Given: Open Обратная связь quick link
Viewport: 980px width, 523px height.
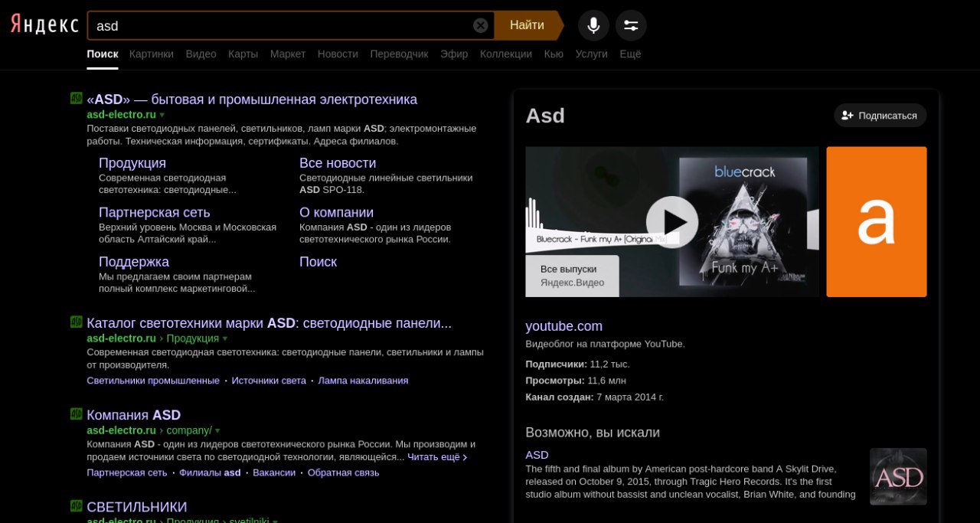Looking at the screenshot, I should click(x=343, y=472).
